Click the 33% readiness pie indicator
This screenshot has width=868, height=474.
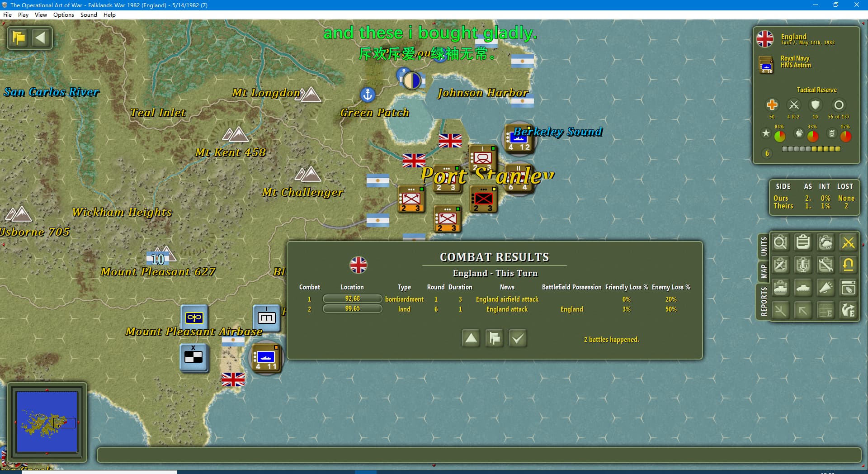pos(812,136)
